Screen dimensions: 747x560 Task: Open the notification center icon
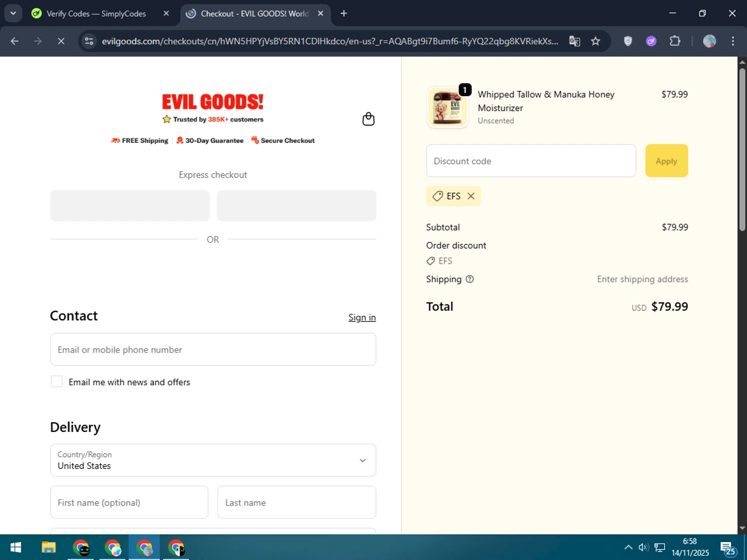[x=728, y=548]
